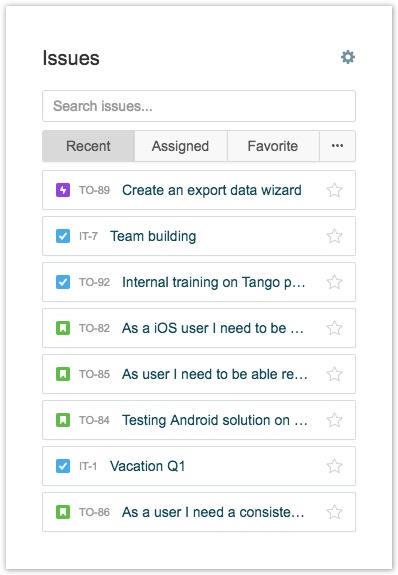Select the Recent tab

pos(88,146)
